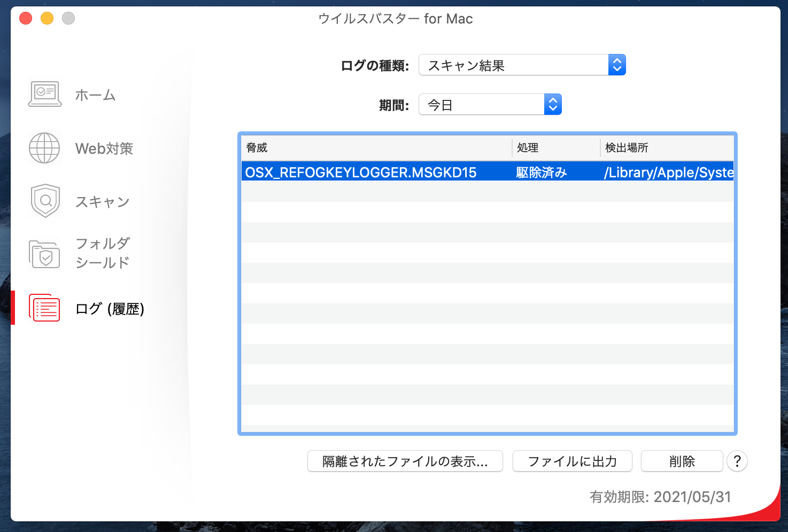Open the 期間 dropdown set to 今日
The width and height of the screenshot is (788, 532).
click(490, 105)
